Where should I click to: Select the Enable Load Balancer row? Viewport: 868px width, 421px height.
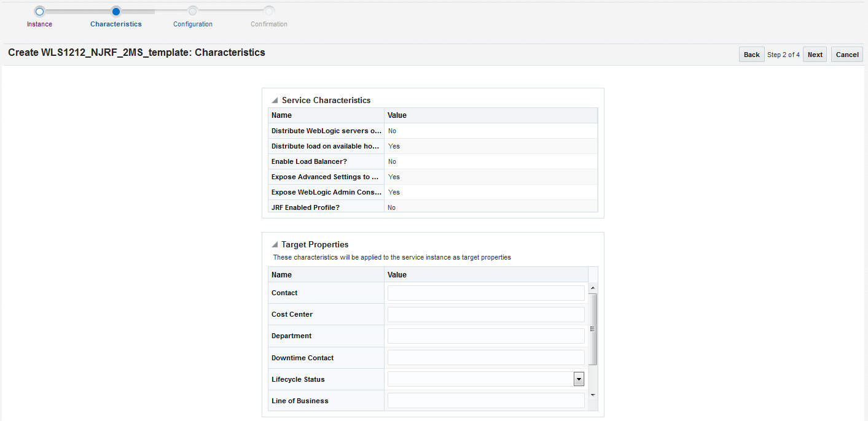pos(433,161)
